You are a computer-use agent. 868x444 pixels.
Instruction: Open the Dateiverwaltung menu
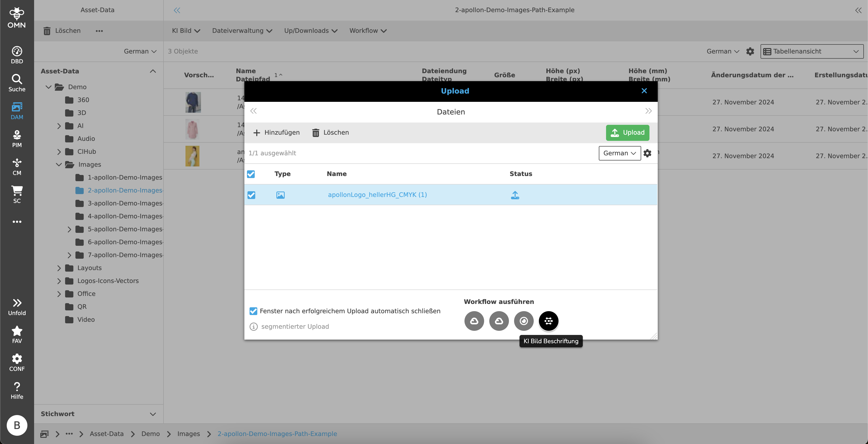[242, 31]
